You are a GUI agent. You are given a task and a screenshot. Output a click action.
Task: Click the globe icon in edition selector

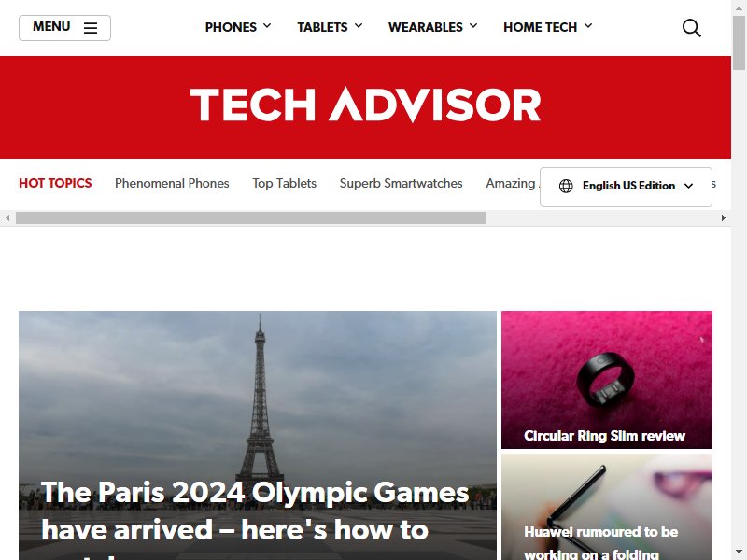coord(566,186)
